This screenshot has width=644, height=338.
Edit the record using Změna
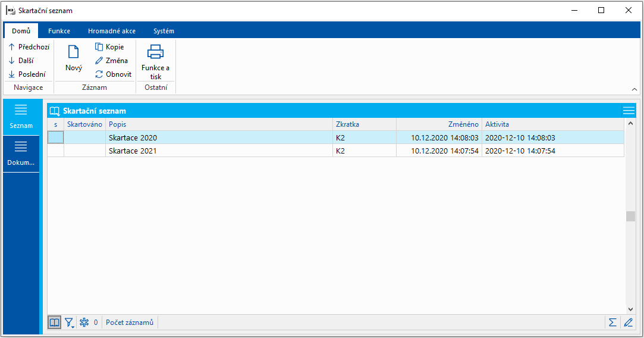pyautogui.click(x=111, y=61)
